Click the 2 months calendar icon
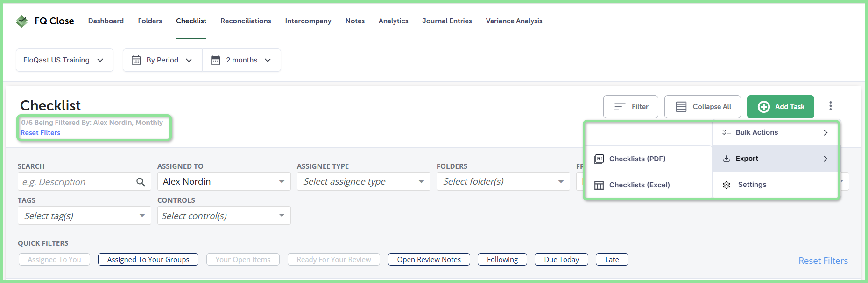 (x=215, y=60)
